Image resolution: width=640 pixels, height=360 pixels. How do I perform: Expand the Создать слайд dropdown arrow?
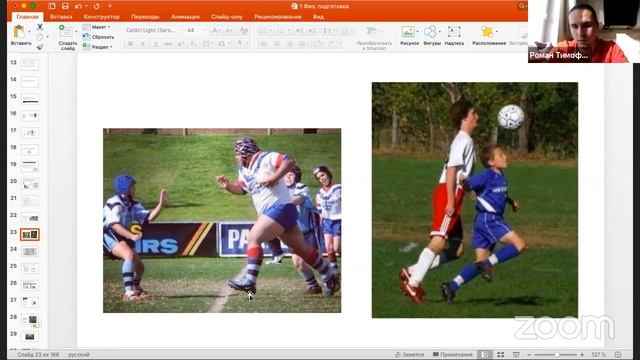tap(76, 32)
